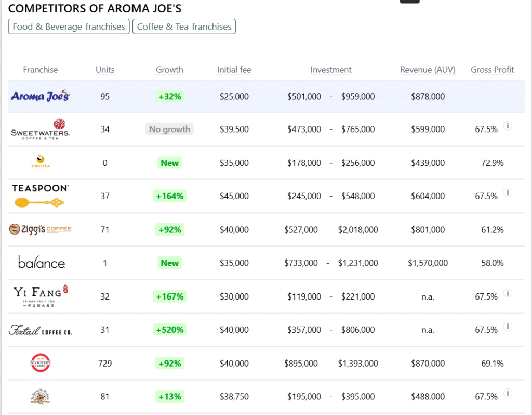
Task: Sort by the Growth column header
Action: coord(169,70)
